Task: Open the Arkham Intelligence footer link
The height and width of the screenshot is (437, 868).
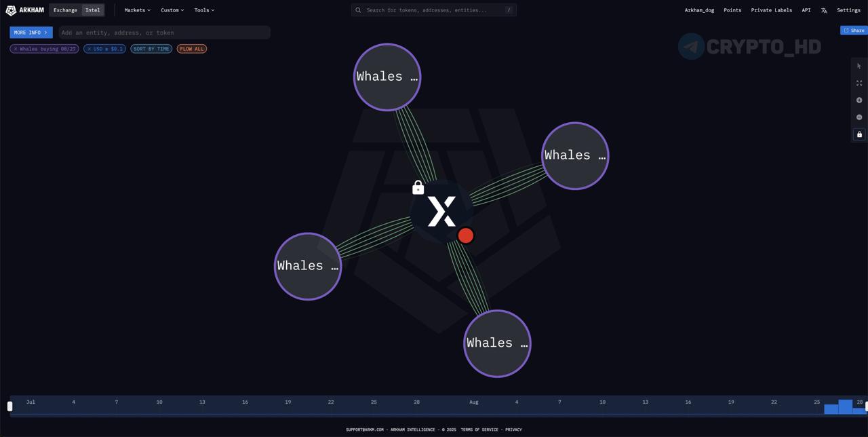Action: pos(413,430)
